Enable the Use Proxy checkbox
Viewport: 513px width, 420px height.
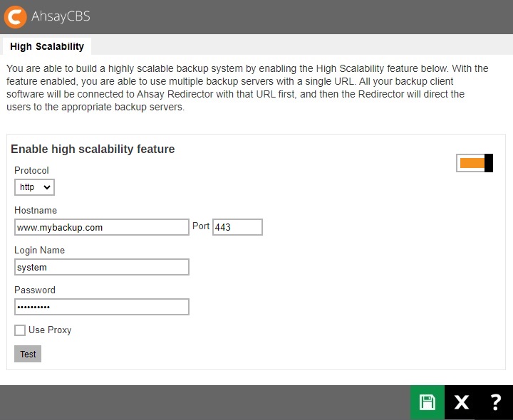pyautogui.click(x=20, y=330)
